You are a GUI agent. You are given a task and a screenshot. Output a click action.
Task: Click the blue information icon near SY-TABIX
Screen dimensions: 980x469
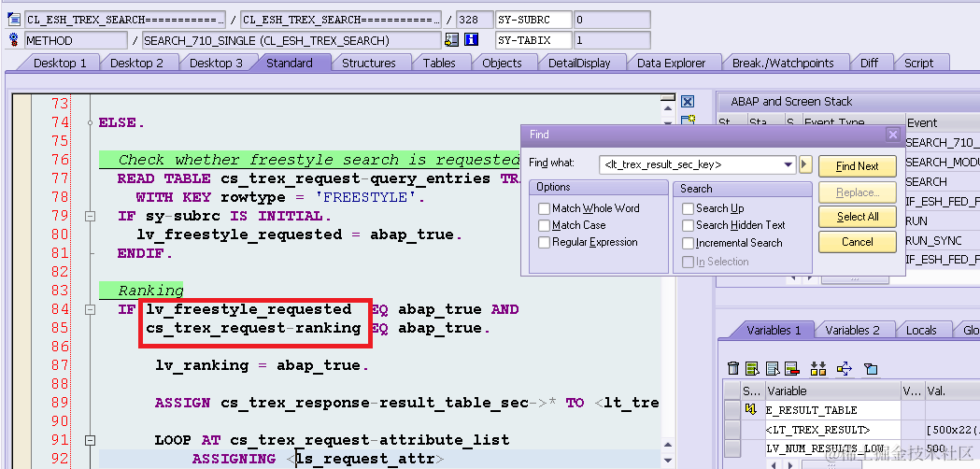coord(471,40)
